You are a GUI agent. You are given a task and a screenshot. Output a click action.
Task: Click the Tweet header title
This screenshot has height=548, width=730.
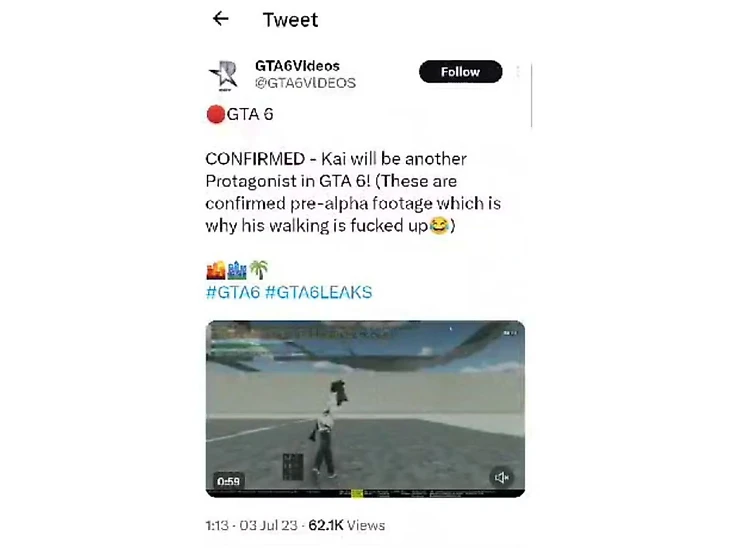point(290,20)
